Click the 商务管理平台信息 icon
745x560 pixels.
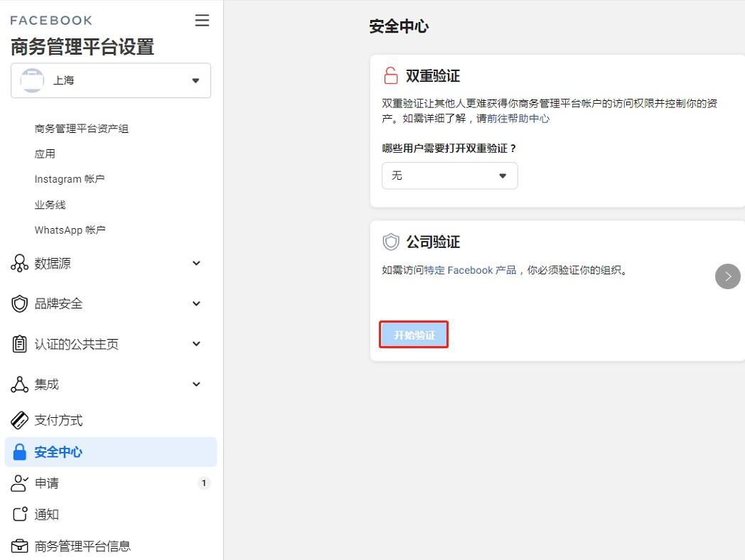tap(19, 546)
